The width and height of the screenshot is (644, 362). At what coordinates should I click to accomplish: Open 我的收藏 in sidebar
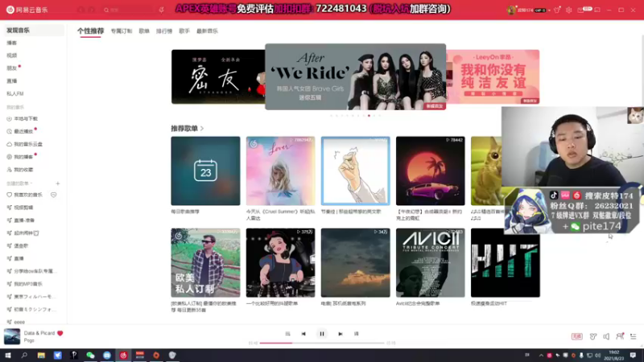point(23,170)
